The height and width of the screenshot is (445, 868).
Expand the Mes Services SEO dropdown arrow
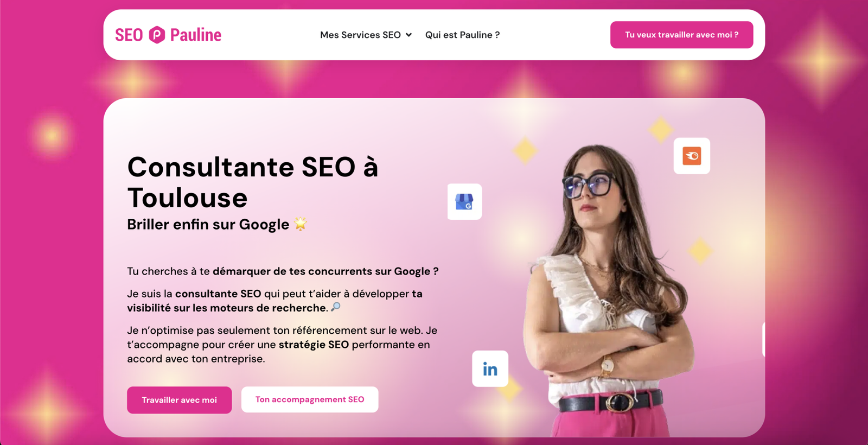(x=409, y=35)
